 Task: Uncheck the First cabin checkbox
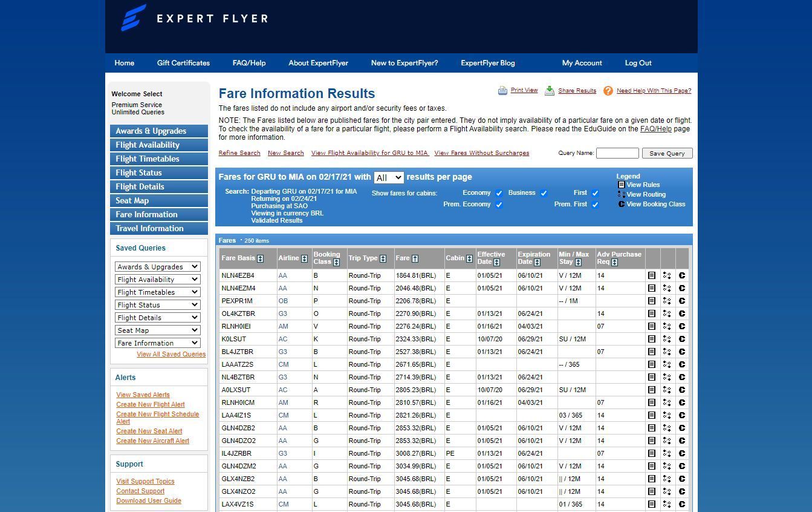(595, 193)
